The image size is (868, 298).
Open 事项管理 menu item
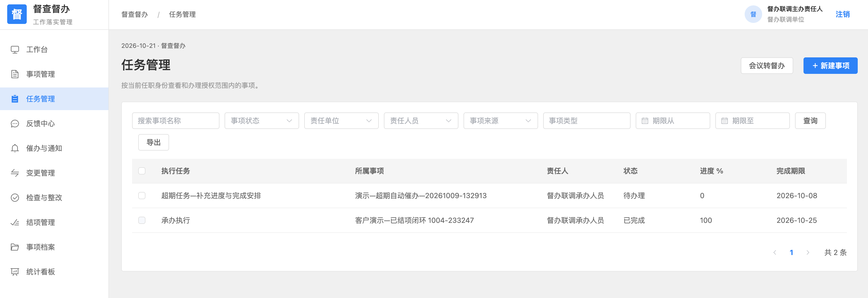point(54,74)
